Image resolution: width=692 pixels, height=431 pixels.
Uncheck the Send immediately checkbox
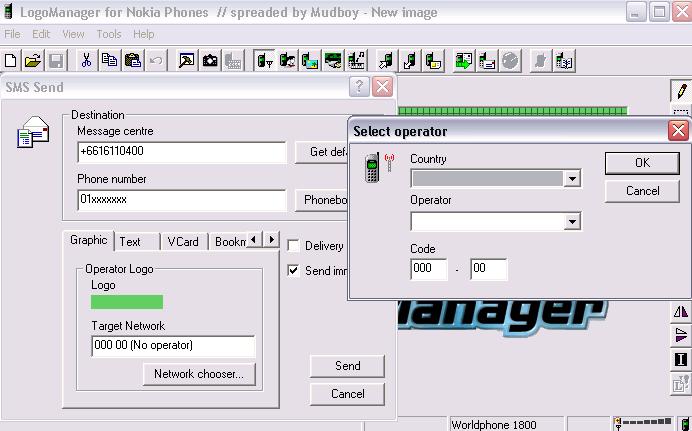click(293, 270)
